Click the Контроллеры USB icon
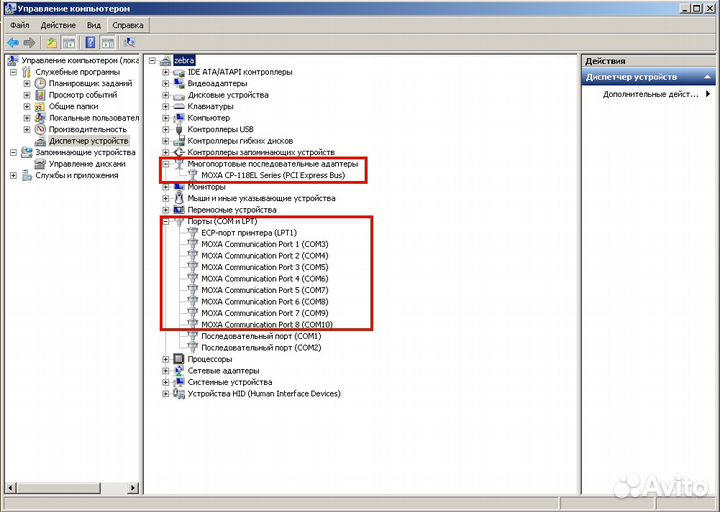The image size is (720, 512). point(179,129)
